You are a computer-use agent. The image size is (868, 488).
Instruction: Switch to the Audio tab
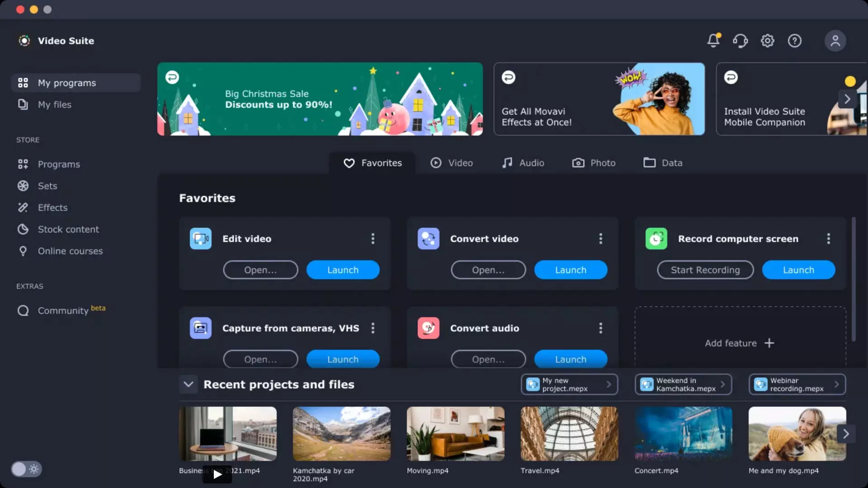[523, 163]
